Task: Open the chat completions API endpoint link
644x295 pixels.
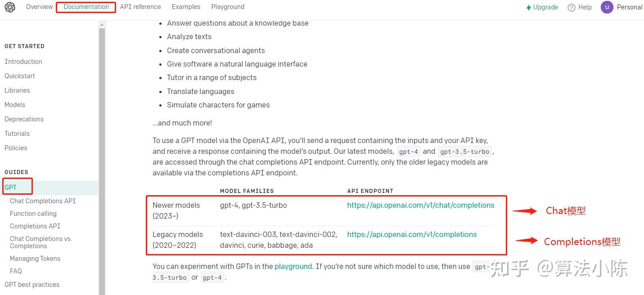Action: (420, 205)
